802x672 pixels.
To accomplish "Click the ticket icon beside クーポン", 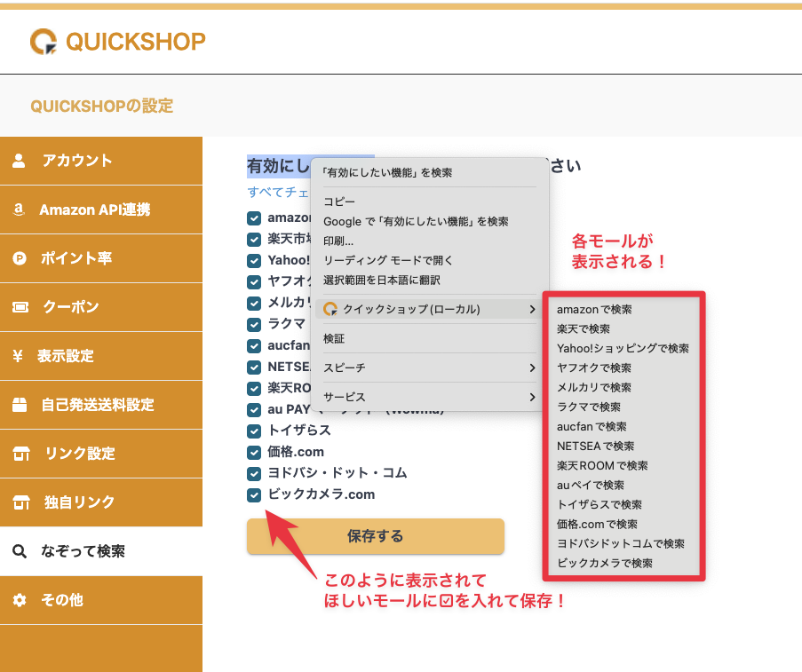I will (20, 307).
